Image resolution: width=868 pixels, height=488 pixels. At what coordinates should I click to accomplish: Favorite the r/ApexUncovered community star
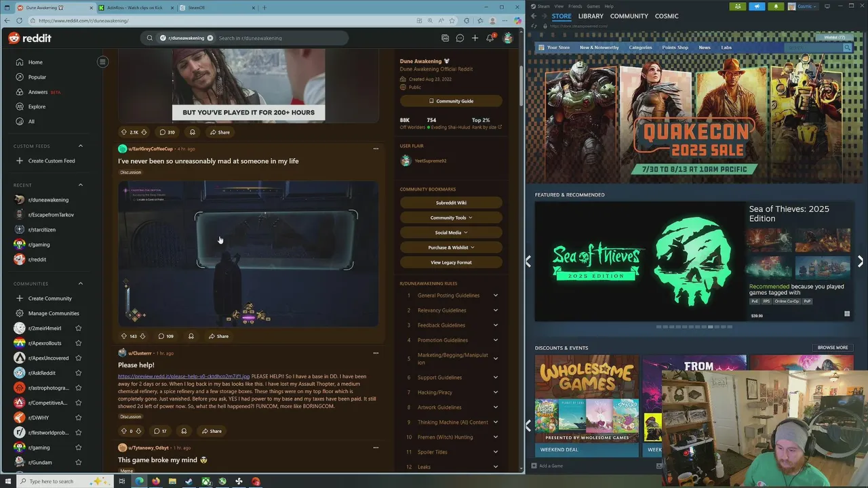coord(79,358)
